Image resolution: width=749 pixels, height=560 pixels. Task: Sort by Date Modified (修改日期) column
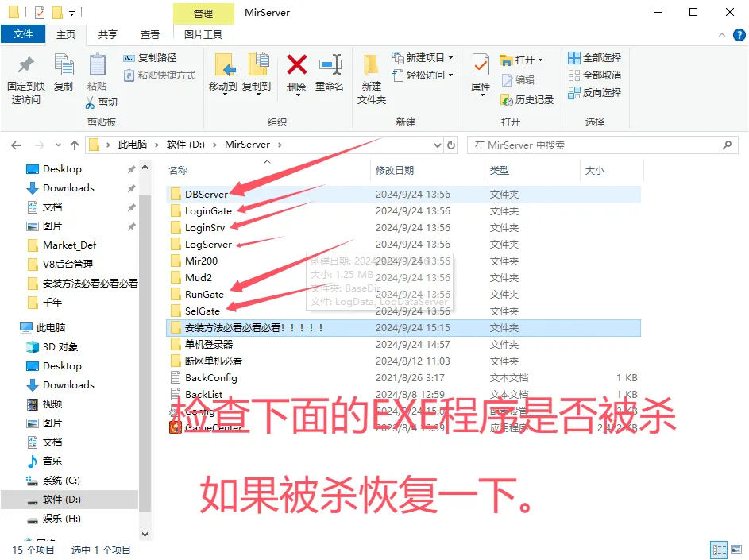[395, 171]
